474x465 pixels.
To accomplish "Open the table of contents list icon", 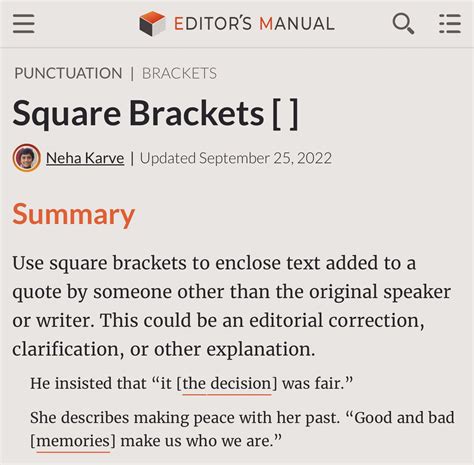I will [x=450, y=24].
